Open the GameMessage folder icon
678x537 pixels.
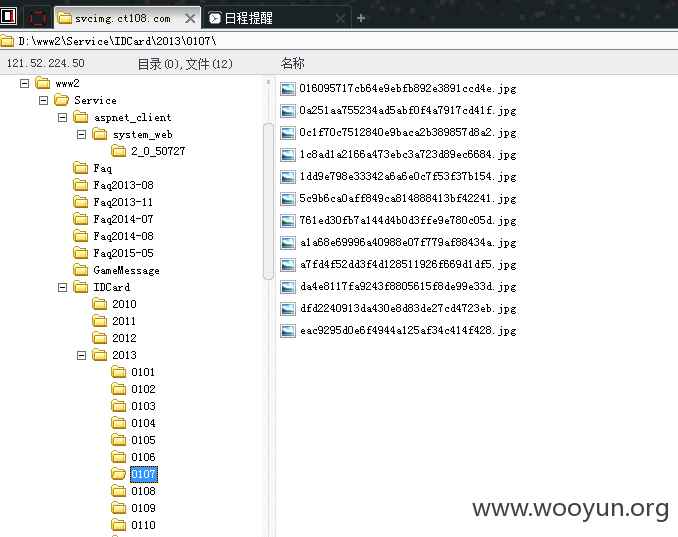pyautogui.click(x=80, y=270)
